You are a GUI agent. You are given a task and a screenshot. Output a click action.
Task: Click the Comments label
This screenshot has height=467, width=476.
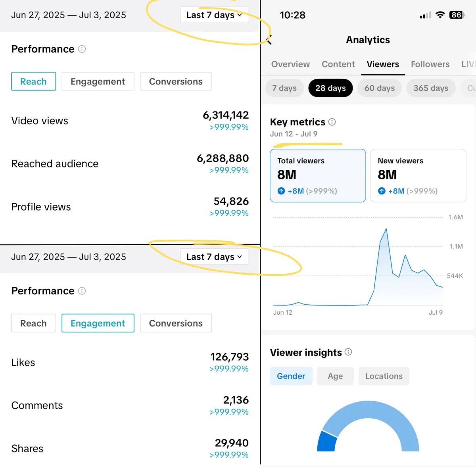click(x=37, y=405)
